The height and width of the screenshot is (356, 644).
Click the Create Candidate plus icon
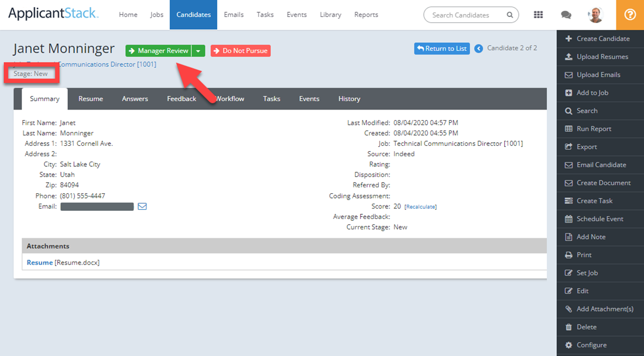568,39
